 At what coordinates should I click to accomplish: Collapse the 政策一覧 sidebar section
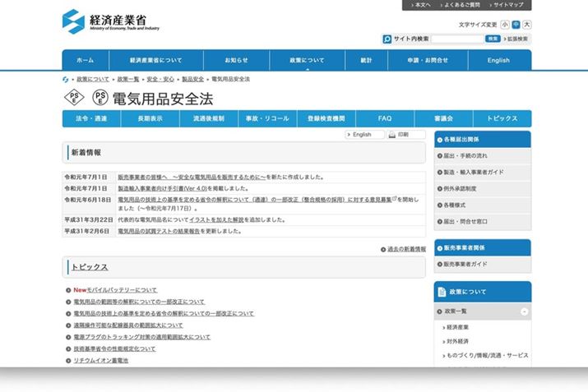[x=524, y=311]
